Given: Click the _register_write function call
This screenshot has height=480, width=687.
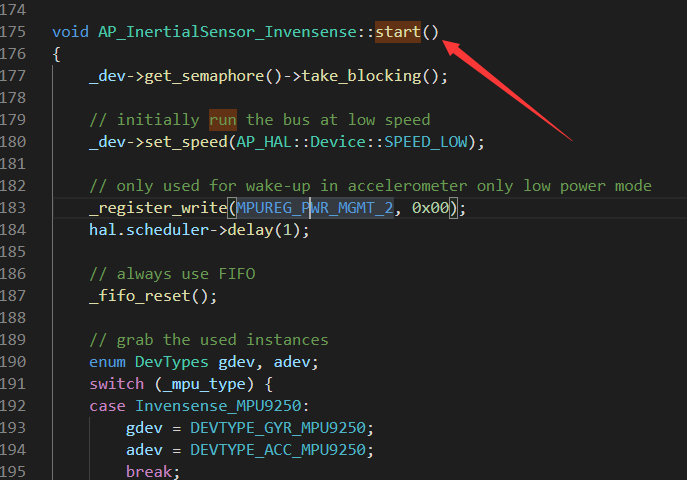Looking at the screenshot, I should click(x=158, y=208).
